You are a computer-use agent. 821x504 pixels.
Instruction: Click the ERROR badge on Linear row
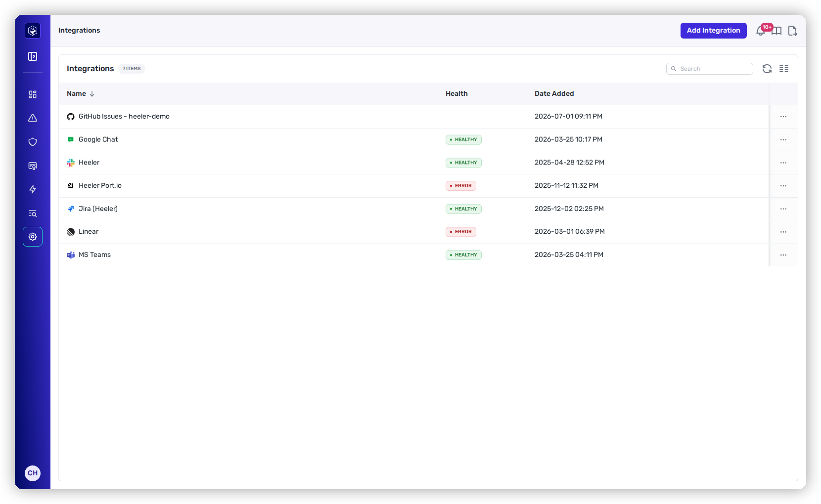[x=461, y=232]
